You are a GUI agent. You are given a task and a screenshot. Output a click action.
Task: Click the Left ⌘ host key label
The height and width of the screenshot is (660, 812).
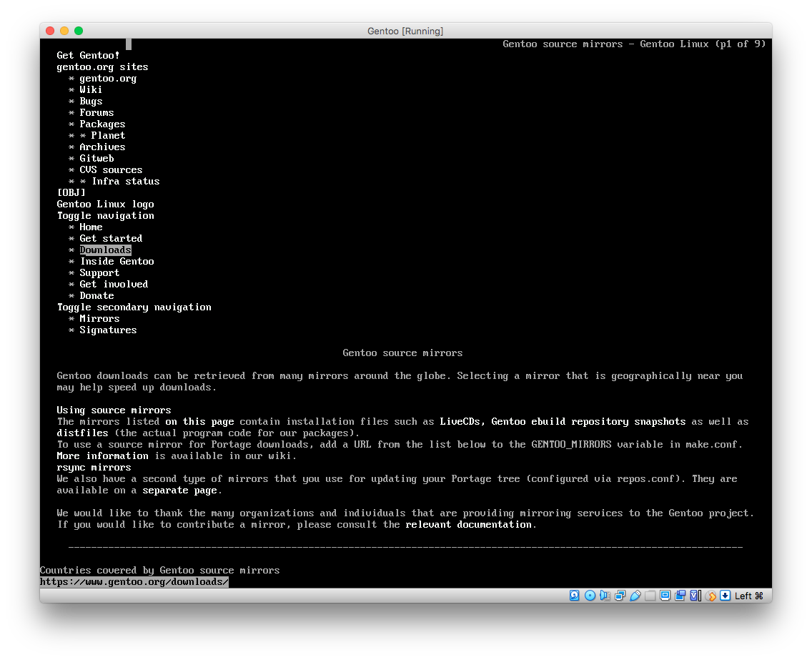click(x=749, y=596)
